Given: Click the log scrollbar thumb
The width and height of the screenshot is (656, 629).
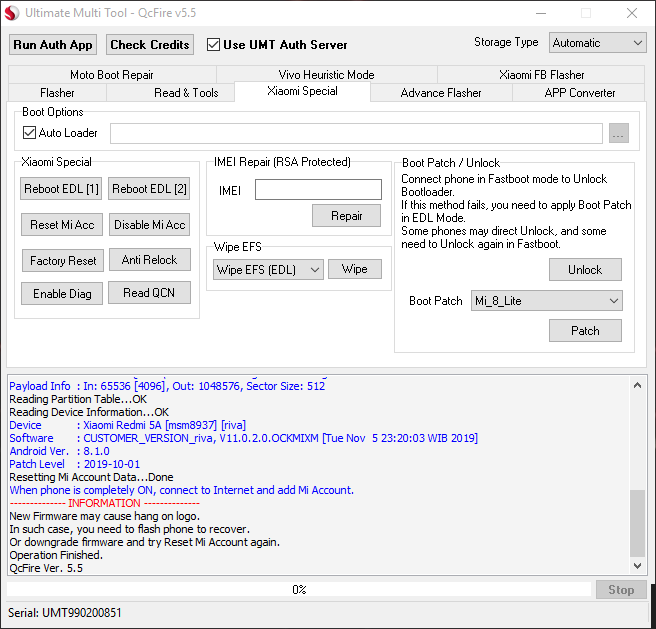Looking at the screenshot, I should coord(637,523).
